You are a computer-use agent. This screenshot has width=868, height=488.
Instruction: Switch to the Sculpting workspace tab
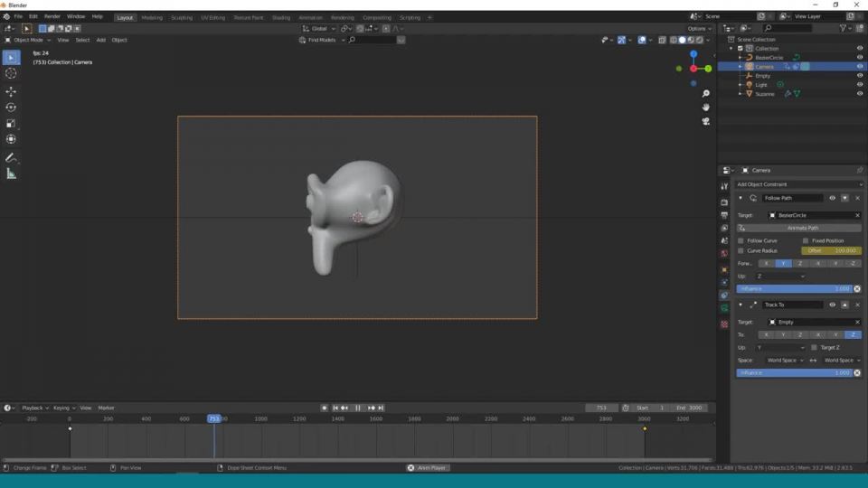point(183,17)
